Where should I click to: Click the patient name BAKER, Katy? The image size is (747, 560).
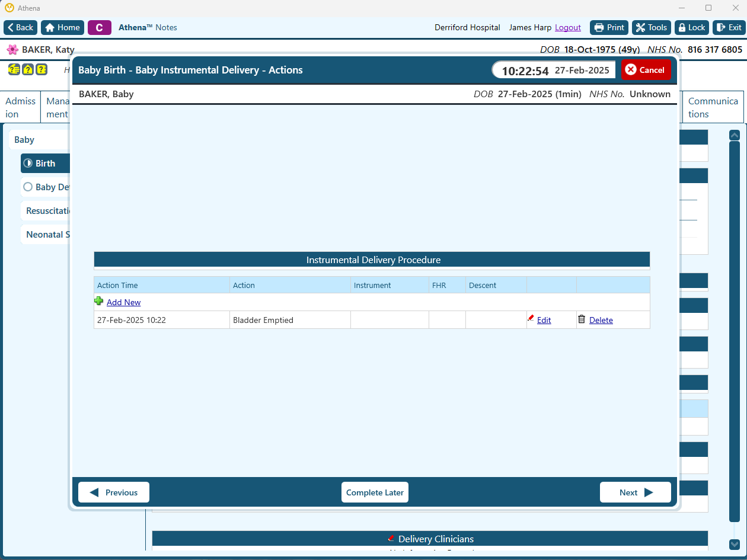(x=48, y=50)
